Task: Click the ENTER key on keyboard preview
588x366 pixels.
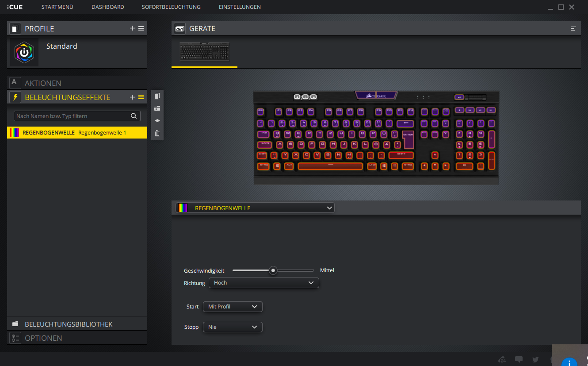Action: pos(408,140)
